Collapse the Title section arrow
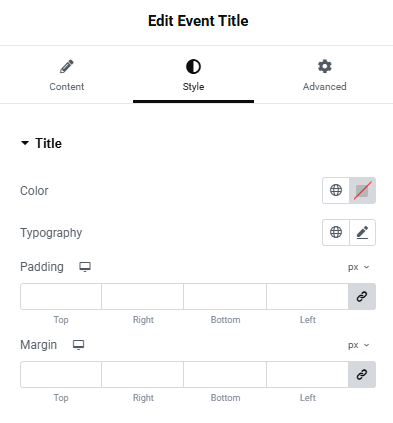 point(25,143)
